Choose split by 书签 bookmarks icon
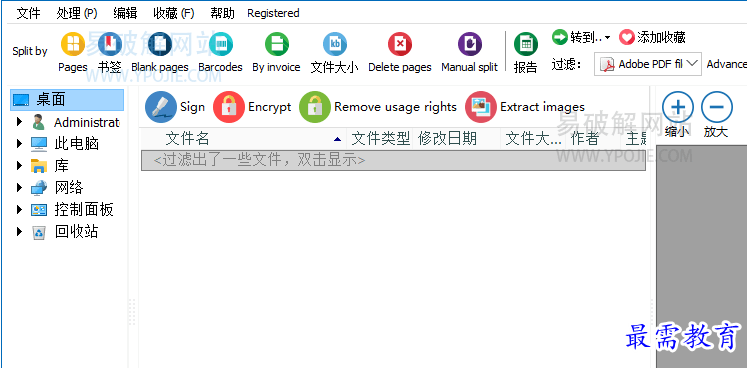The height and width of the screenshot is (368, 747). tap(110, 44)
